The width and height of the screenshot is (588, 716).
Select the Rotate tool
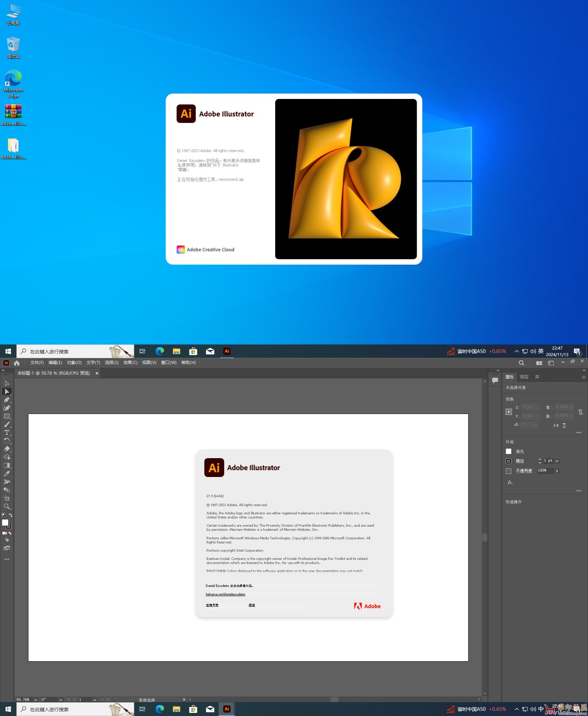[7, 441]
